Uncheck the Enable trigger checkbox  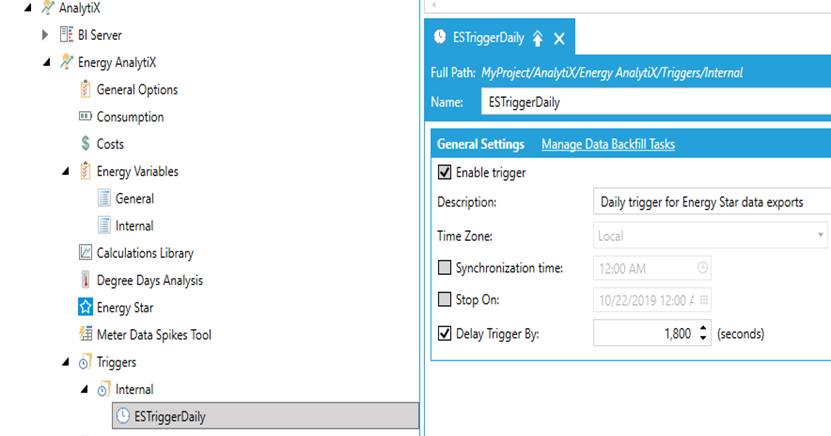point(445,173)
